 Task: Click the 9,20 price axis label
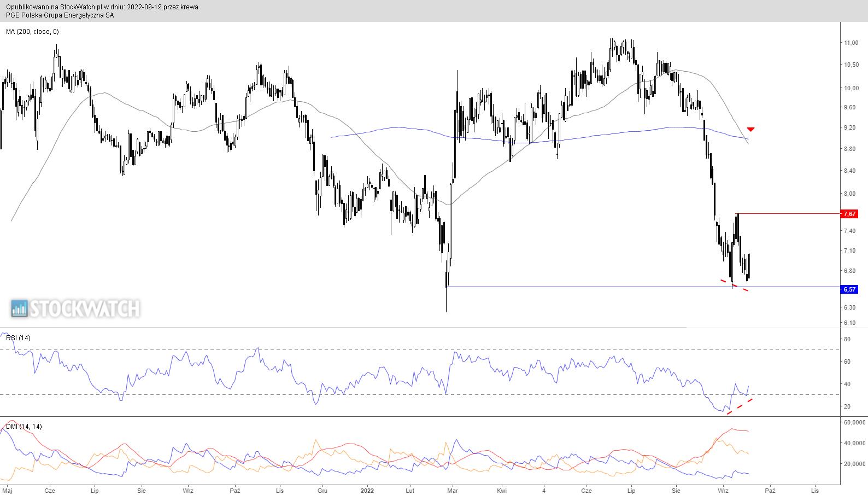coord(851,127)
